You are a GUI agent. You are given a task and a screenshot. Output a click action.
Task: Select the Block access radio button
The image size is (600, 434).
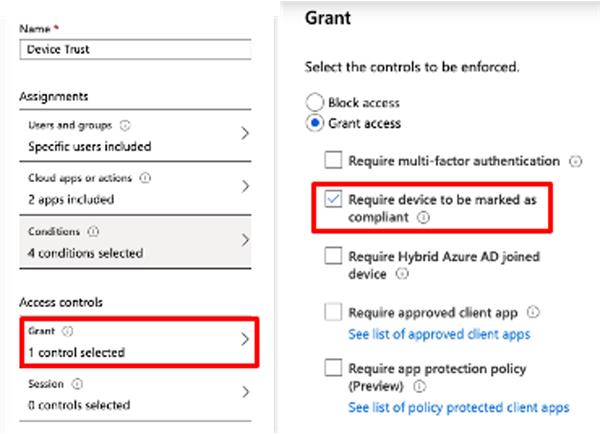[314, 102]
